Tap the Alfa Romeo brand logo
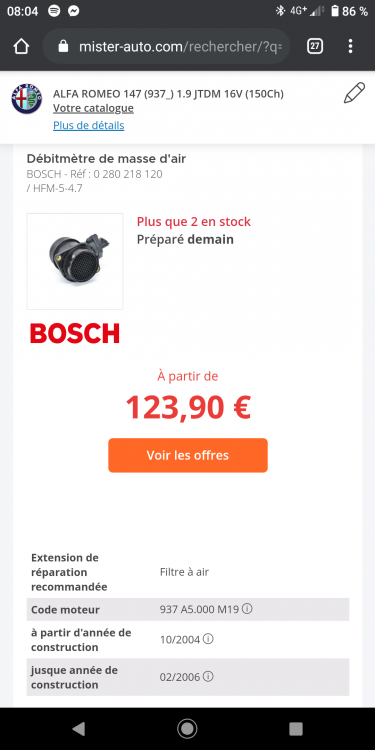This screenshot has height=750, width=375. (27, 100)
